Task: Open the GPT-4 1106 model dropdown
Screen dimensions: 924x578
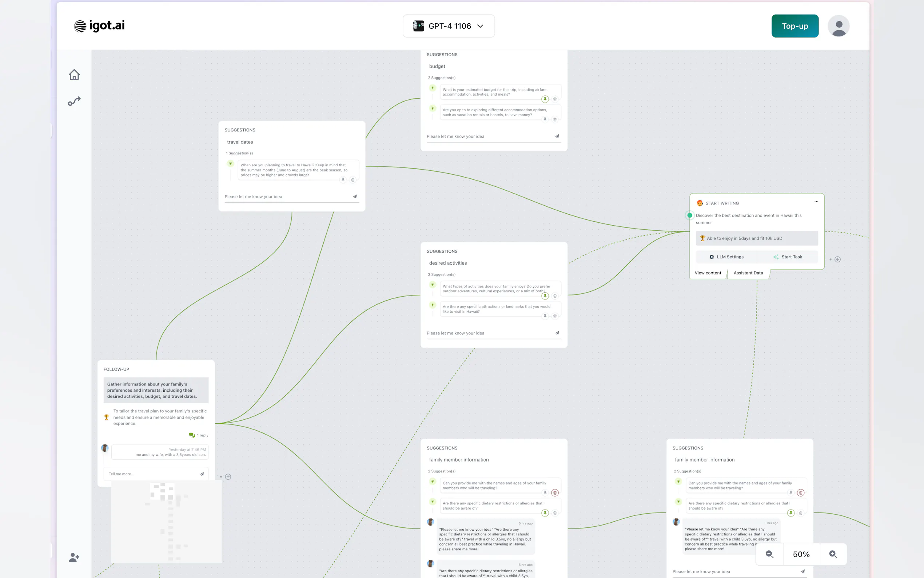Action: [x=449, y=26]
